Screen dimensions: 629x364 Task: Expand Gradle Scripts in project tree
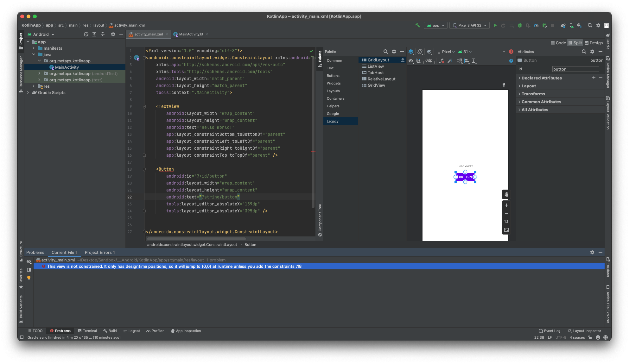[x=28, y=92]
